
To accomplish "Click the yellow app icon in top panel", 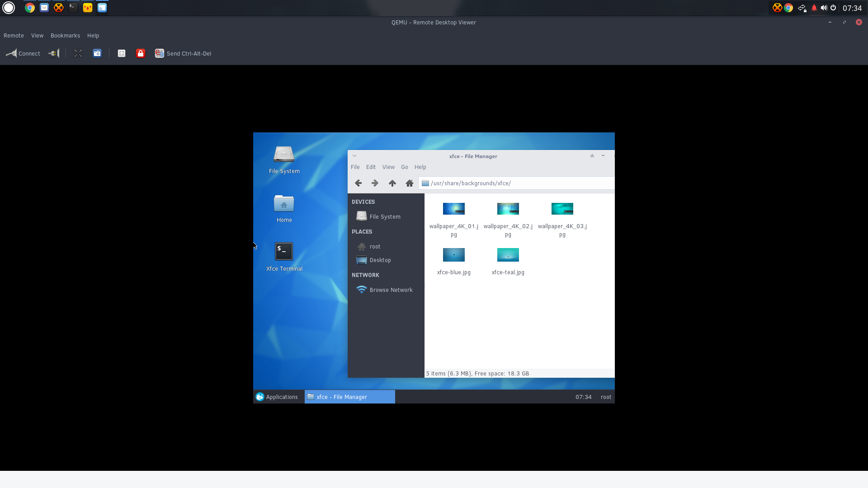I will pyautogui.click(x=88, y=8).
